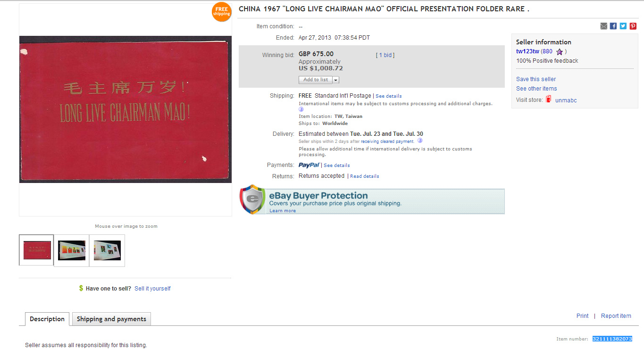
Task: Click See details link for shipping
Action: click(389, 96)
